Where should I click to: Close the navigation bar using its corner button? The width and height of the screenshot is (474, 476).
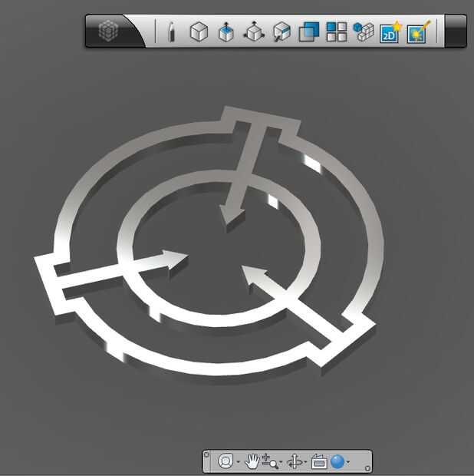click(206, 455)
